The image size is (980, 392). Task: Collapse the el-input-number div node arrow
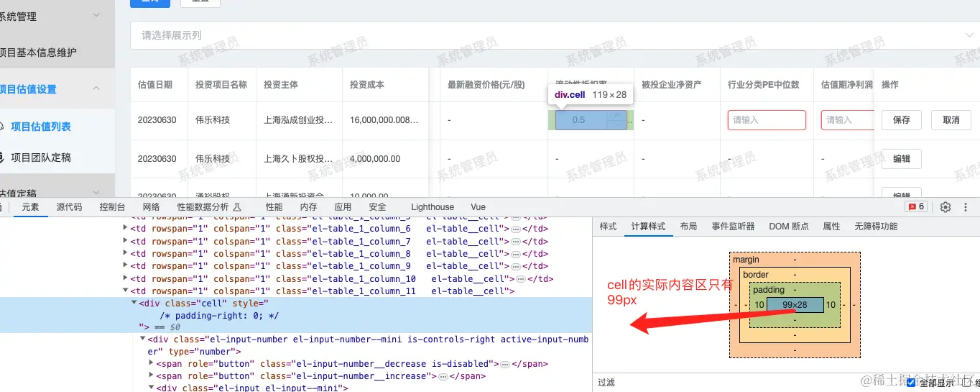coord(142,339)
